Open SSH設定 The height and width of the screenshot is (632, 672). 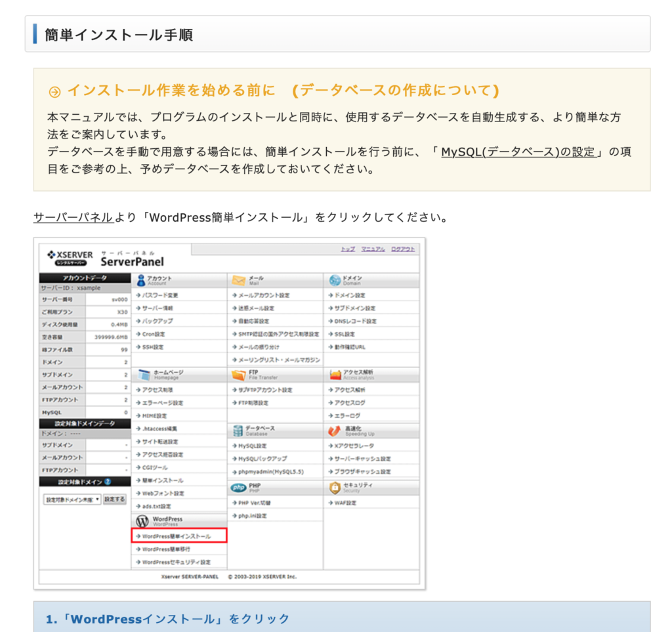(x=152, y=347)
